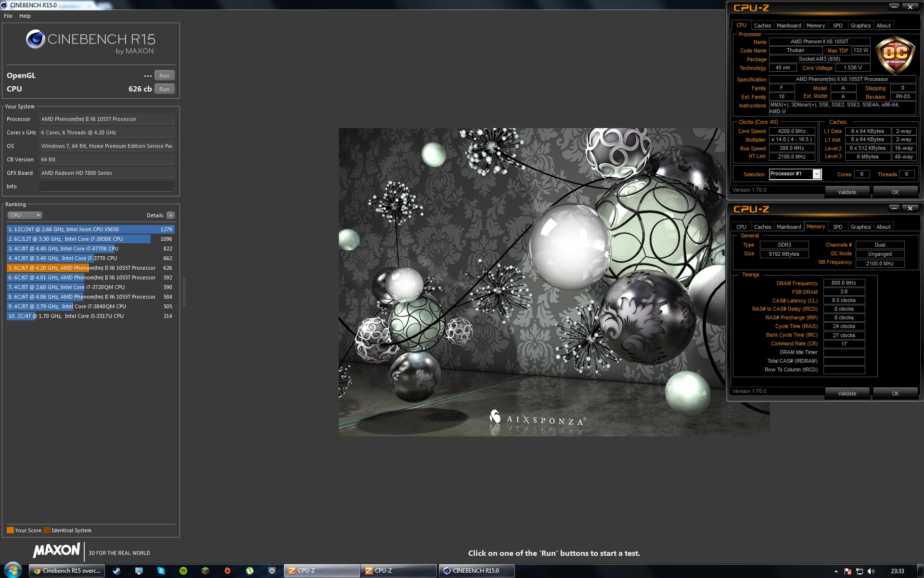Open uTorrent from the taskbar
The height and width of the screenshot is (578, 924).
click(250, 571)
